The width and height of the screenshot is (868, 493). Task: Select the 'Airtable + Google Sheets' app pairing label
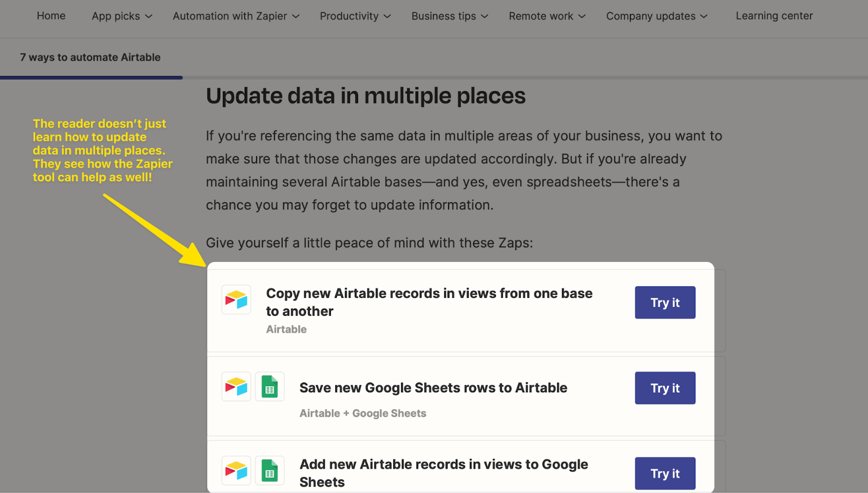click(x=362, y=413)
